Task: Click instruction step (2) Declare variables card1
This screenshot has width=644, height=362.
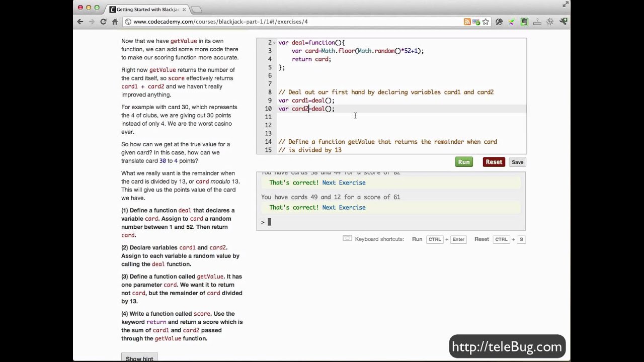Action: 180,256
